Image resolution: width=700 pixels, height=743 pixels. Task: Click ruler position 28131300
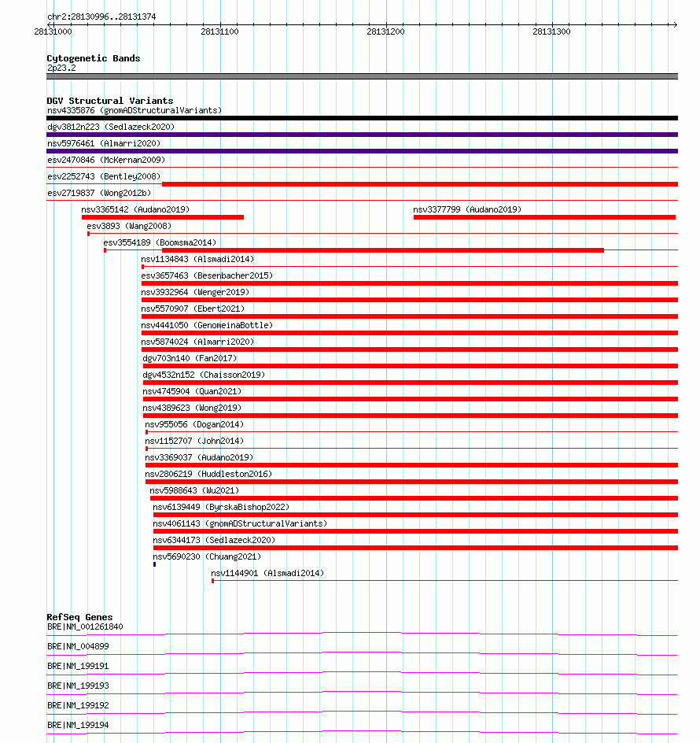(x=552, y=31)
